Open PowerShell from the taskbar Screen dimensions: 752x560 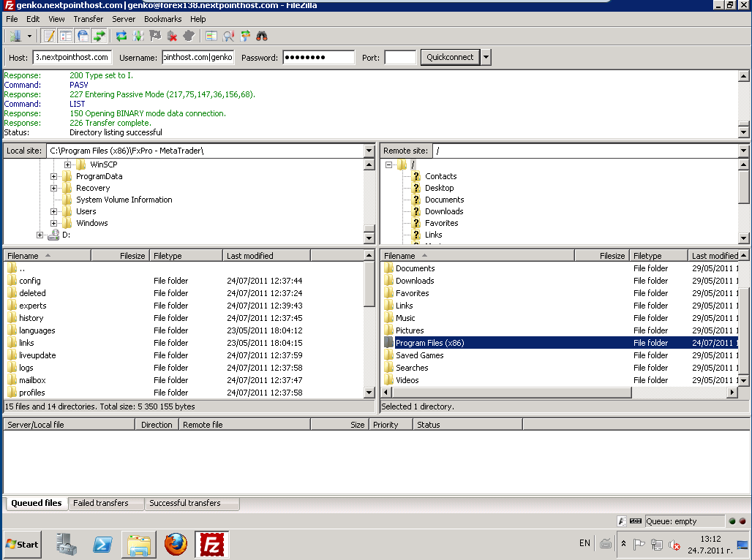pyautogui.click(x=102, y=544)
